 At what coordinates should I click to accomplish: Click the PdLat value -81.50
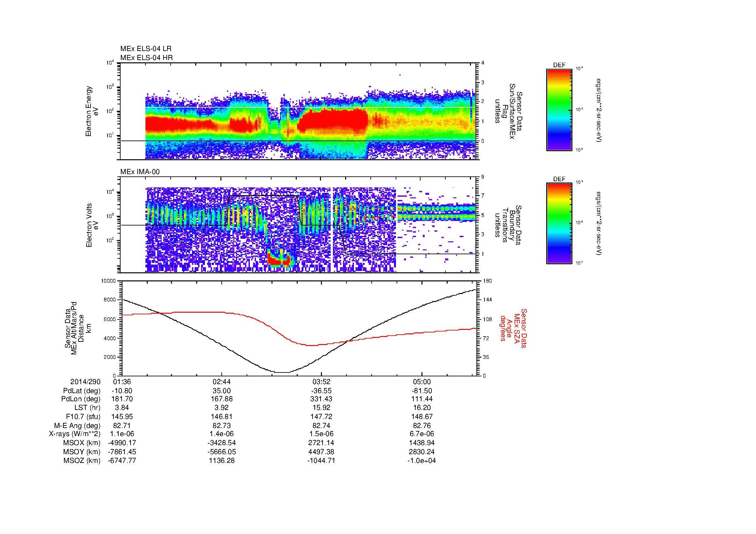[x=422, y=391]
